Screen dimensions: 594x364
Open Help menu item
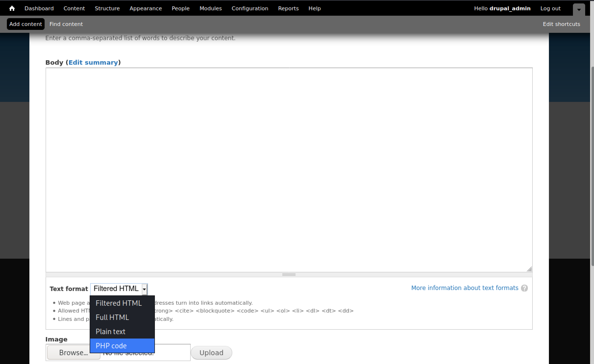pyautogui.click(x=314, y=8)
